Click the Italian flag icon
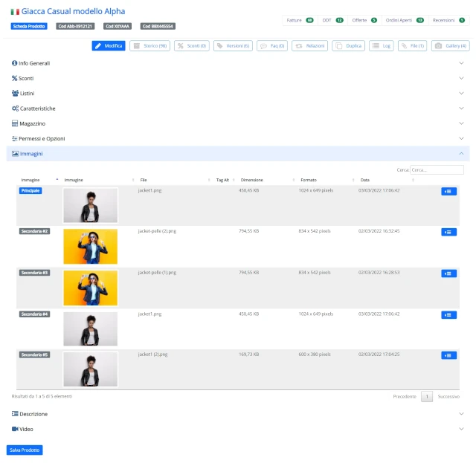Screen dimensions: 476x463 click(x=15, y=12)
